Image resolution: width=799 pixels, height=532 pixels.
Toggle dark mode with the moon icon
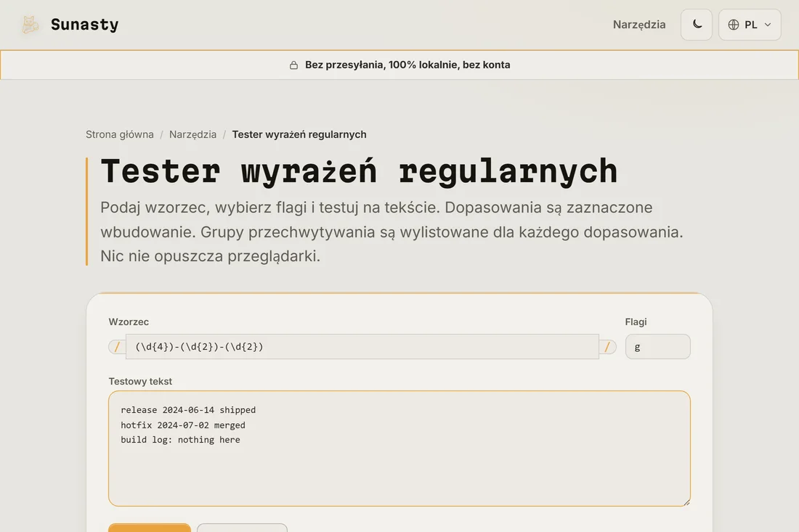[697, 25]
